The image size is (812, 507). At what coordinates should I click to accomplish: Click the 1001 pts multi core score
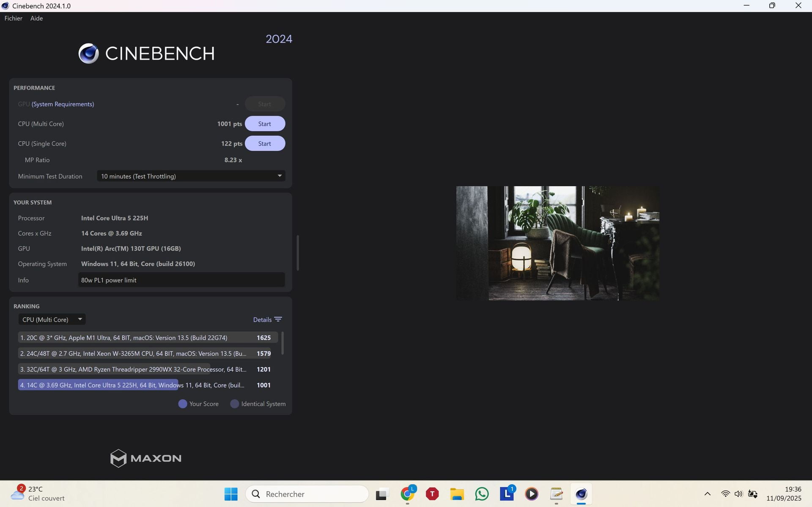point(230,124)
